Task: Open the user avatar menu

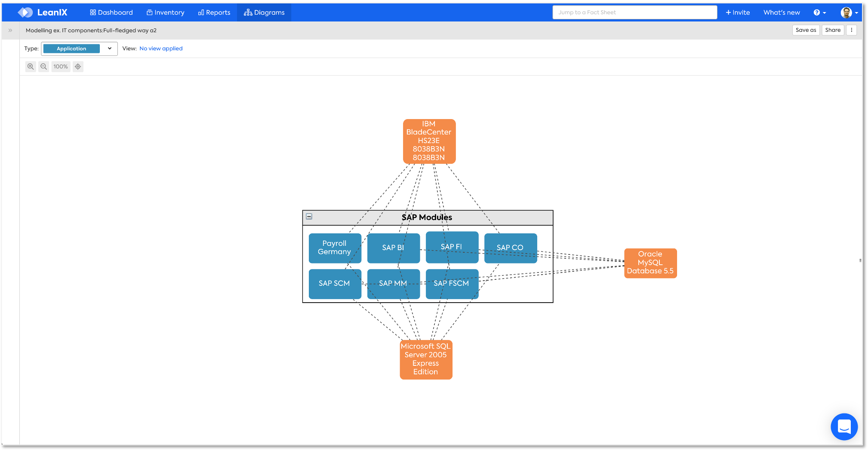Action: (850, 12)
